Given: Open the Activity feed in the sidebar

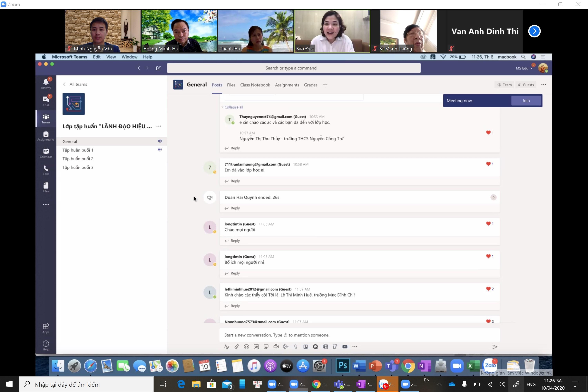Looking at the screenshot, I should pos(46,83).
